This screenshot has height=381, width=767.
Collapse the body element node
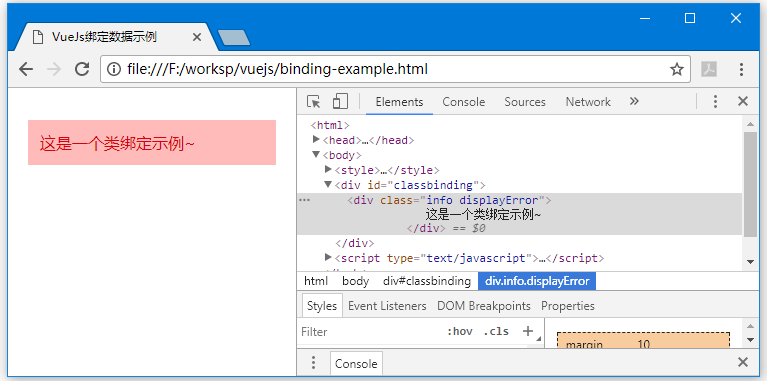click(316, 155)
